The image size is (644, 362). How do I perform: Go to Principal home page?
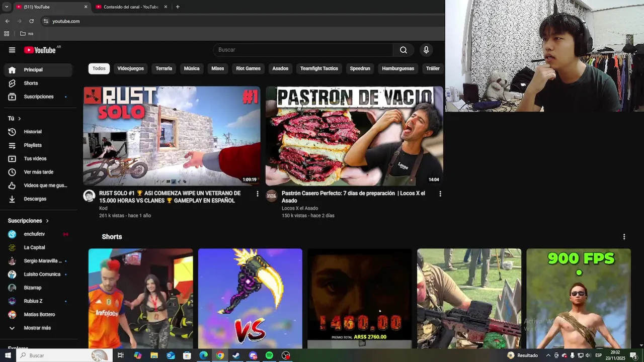pyautogui.click(x=38, y=70)
